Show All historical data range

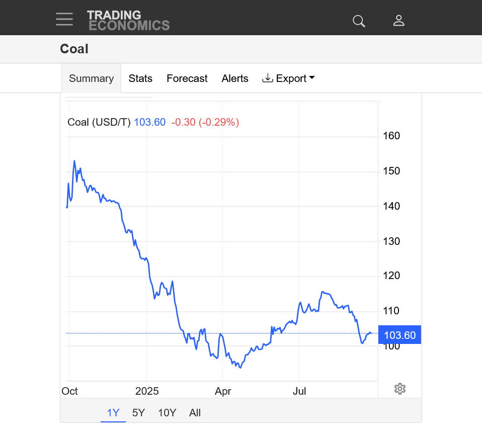[195, 413]
